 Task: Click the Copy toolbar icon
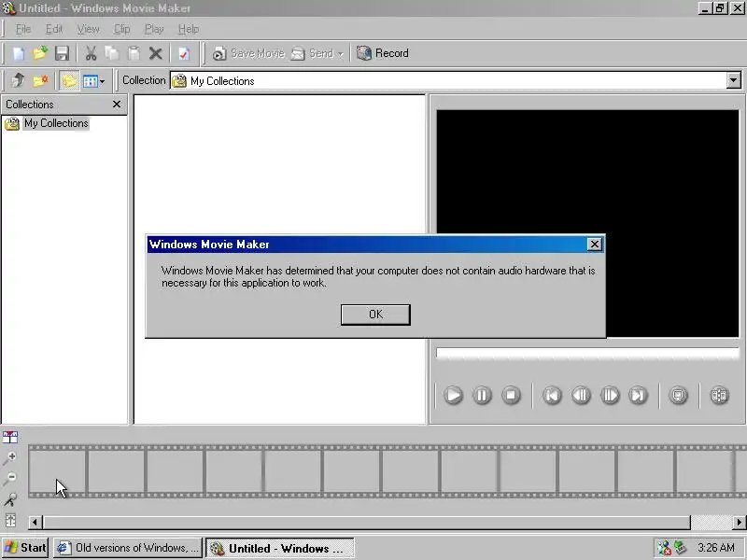[112, 53]
